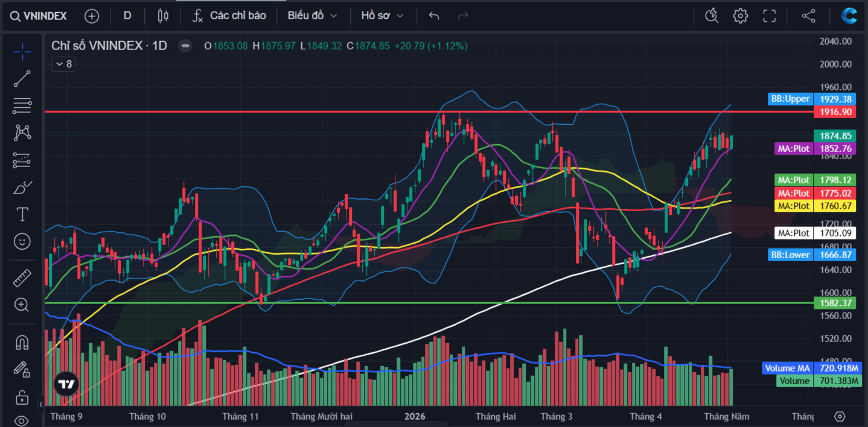Hide all drawings with eye icon
Image resolution: width=868 pixels, height=427 pixels.
click(x=22, y=420)
